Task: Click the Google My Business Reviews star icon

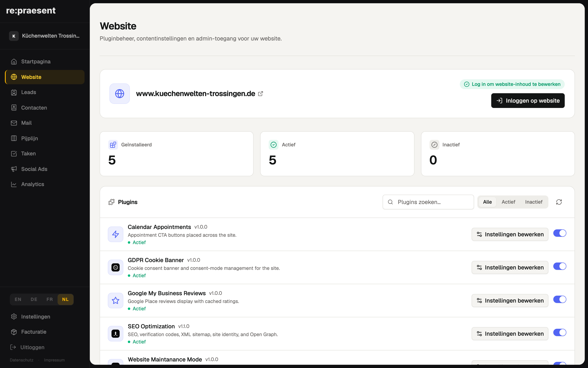Action: click(x=116, y=301)
